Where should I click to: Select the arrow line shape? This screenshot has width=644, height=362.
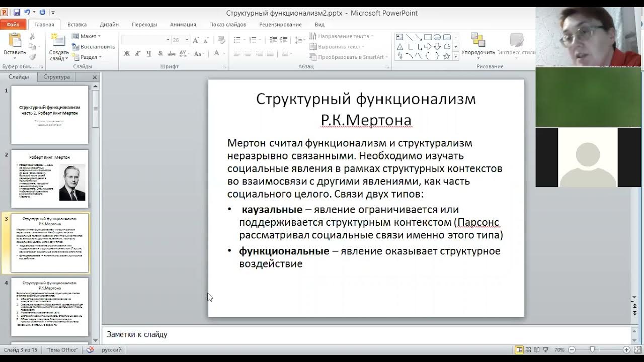(419, 37)
